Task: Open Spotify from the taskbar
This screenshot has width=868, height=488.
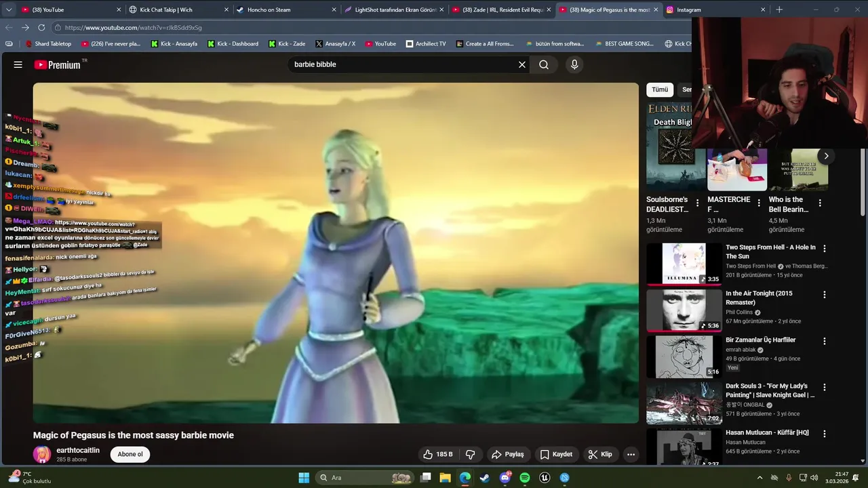Action: [x=525, y=478]
